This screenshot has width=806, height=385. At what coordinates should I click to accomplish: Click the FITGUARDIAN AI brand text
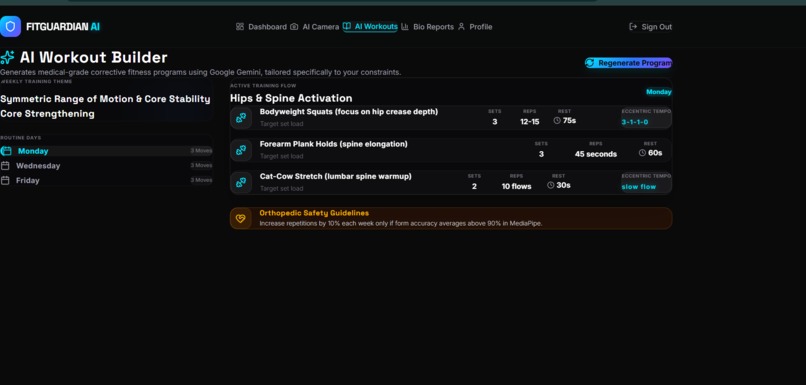pyautogui.click(x=63, y=27)
